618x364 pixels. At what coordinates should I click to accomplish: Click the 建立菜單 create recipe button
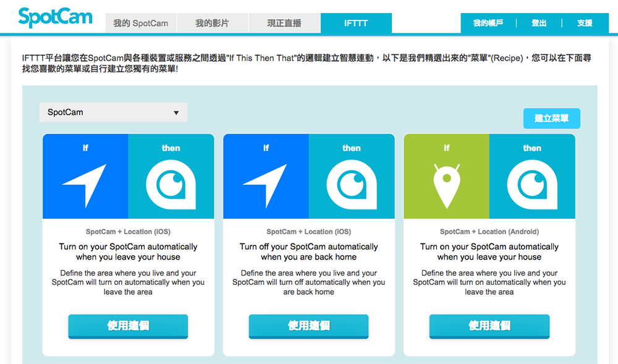point(552,118)
